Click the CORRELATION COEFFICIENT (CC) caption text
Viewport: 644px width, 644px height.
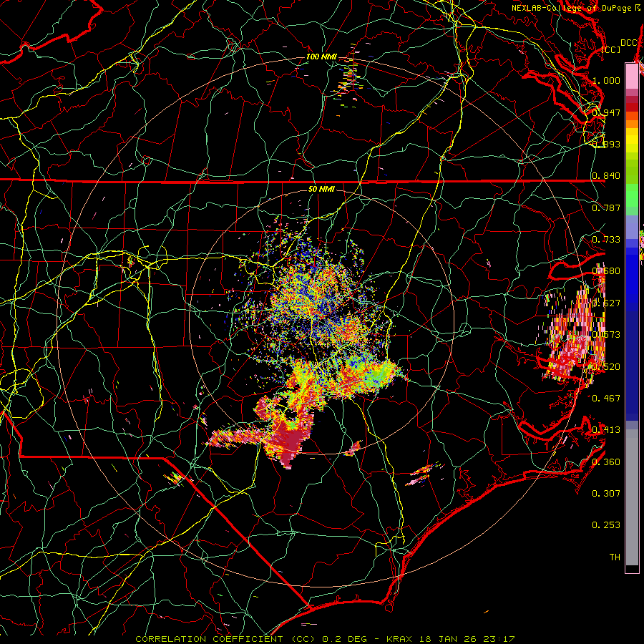(x=225, y=639)
